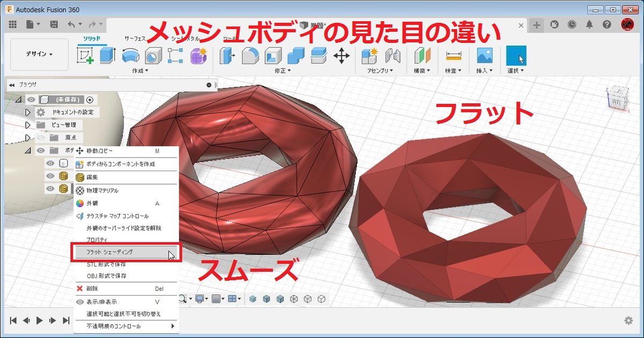Select the Press Pull tool
The image size is (644, 338).
(x=227, y=56)
